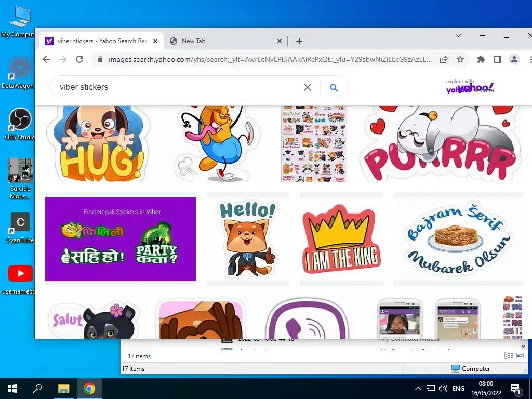Open the I AM THE KING crown sticker
Screen dimensions: 532x399
[x=341, y=239]
